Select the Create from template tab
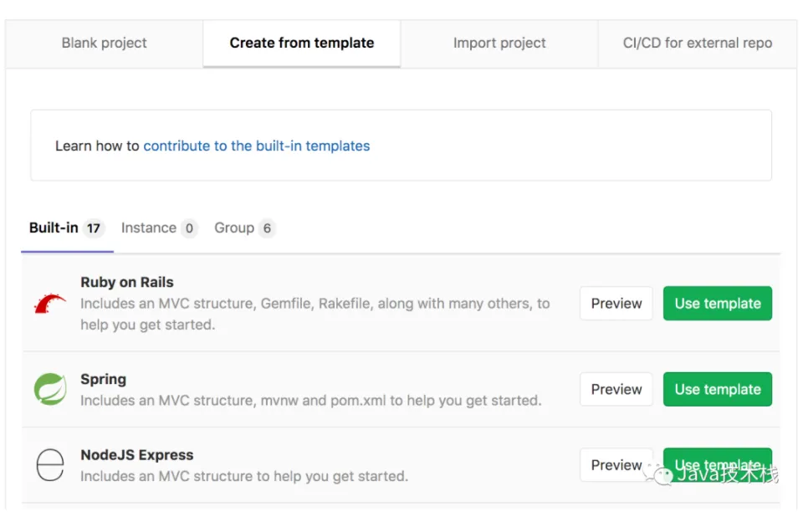The height and width of the screenshot is (532, 808). click(302, 43)
